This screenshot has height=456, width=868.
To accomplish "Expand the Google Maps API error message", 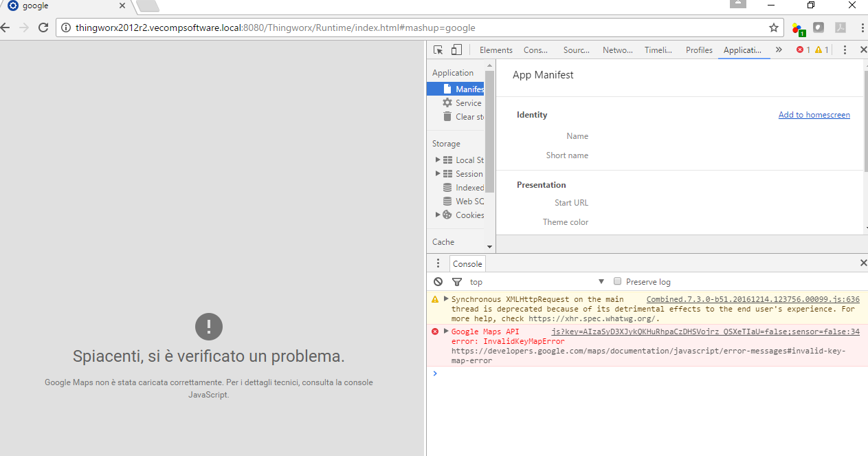I will point(446,332).
